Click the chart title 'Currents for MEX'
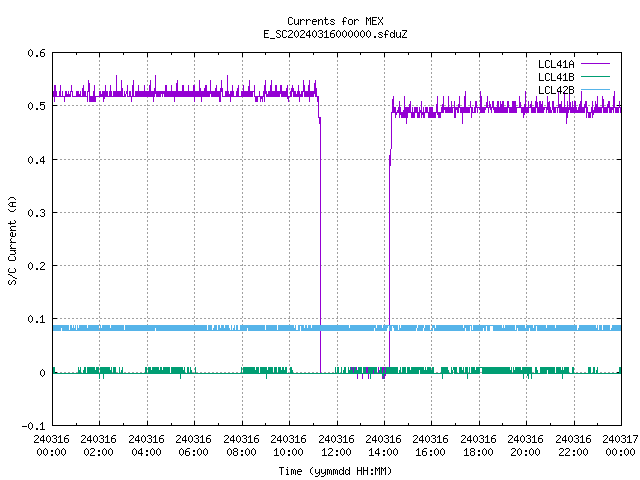This screenshot has height=480, width=640. 335,21
